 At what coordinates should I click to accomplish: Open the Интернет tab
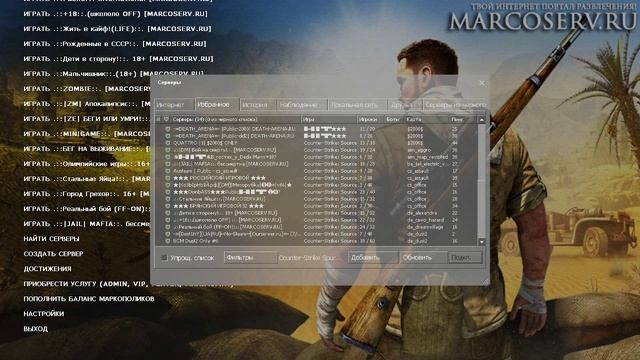click(x=174, y=105)
